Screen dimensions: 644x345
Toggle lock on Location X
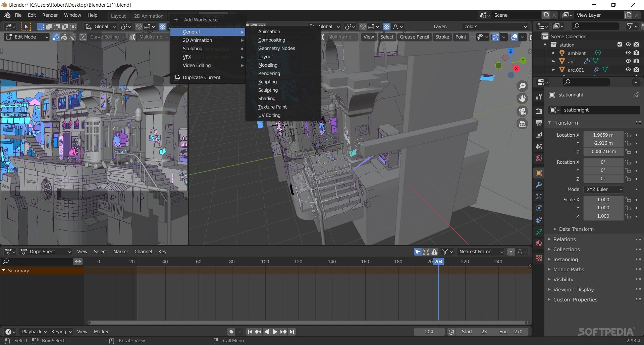click(x=628, y=135)
